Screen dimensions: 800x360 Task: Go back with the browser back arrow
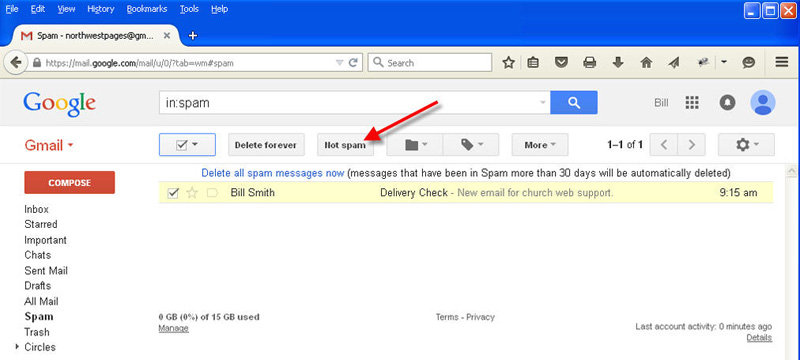[16, 63]
